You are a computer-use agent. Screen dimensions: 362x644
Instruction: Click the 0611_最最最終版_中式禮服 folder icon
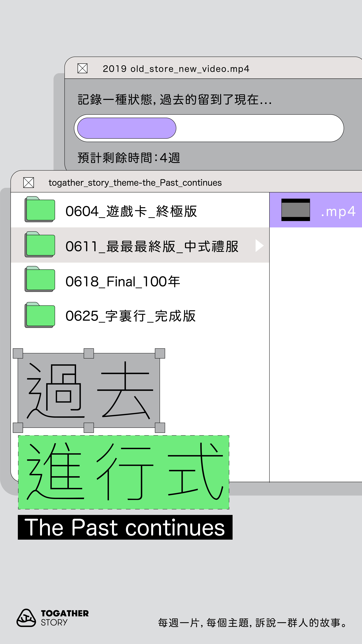tap(40, 245)
